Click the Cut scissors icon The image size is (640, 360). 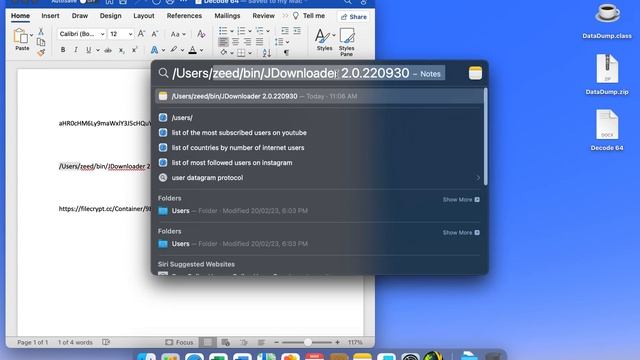(41, 31)
